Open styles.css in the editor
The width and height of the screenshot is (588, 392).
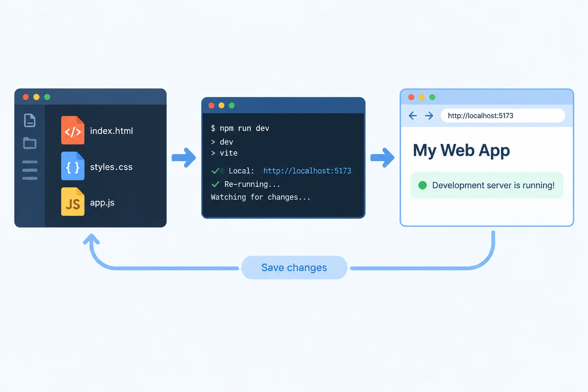111,167
